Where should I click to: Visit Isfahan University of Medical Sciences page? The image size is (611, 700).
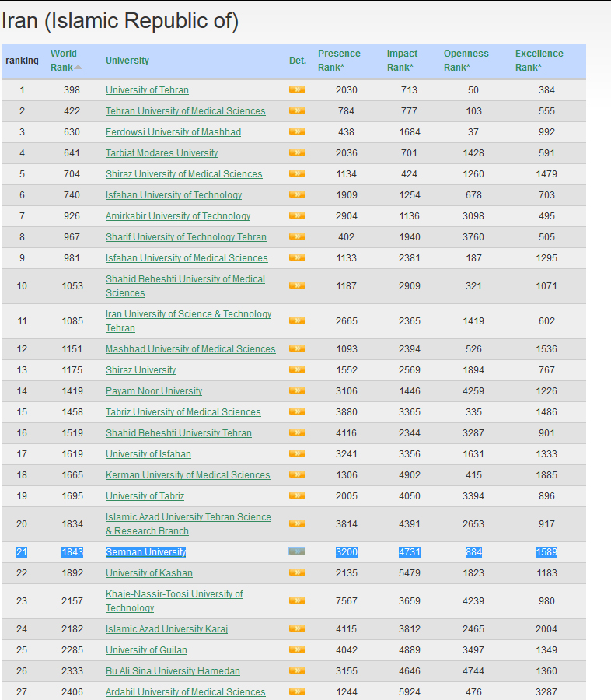(187, 257)
